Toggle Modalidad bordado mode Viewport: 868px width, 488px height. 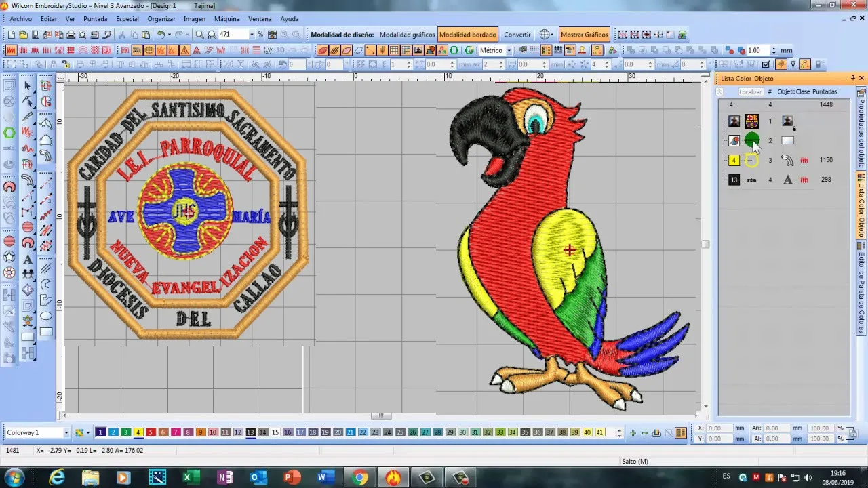(x=468, y=35)
